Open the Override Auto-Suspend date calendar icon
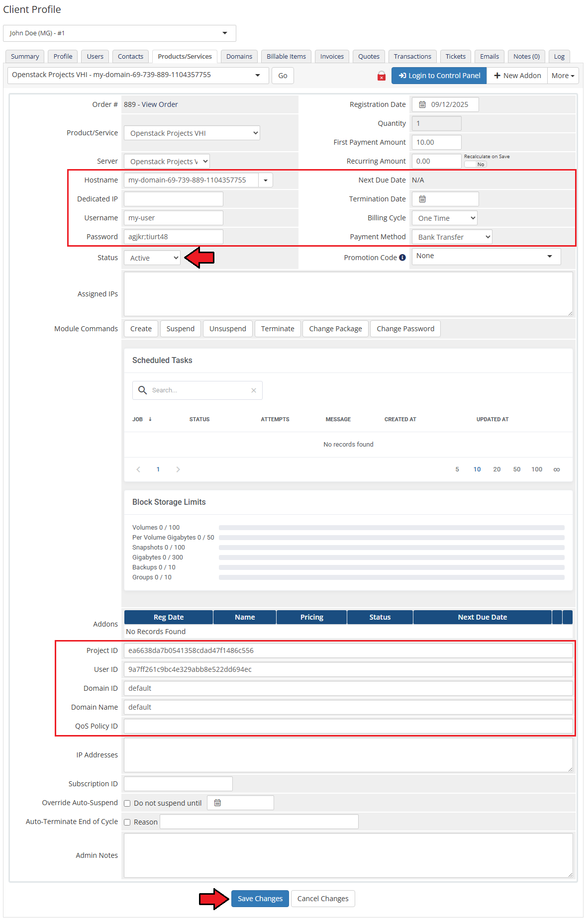587x924 pixels. point(217,803)
